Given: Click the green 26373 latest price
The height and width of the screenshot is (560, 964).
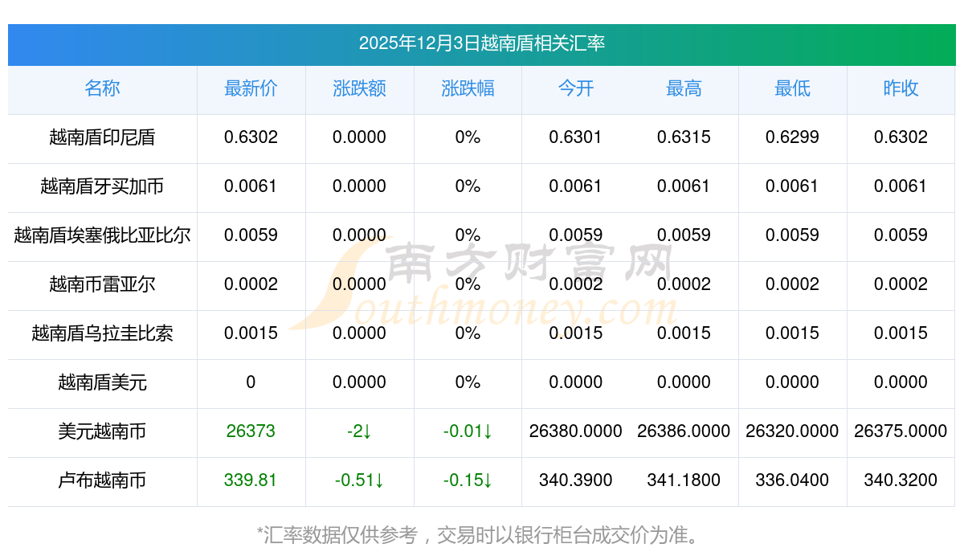Looking at the screenshot, I should point(251,431).
